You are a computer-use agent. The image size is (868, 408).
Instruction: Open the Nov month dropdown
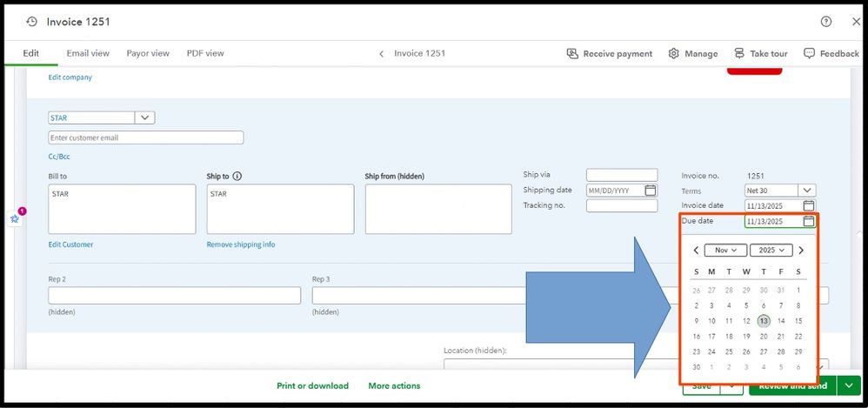point(725,251)
